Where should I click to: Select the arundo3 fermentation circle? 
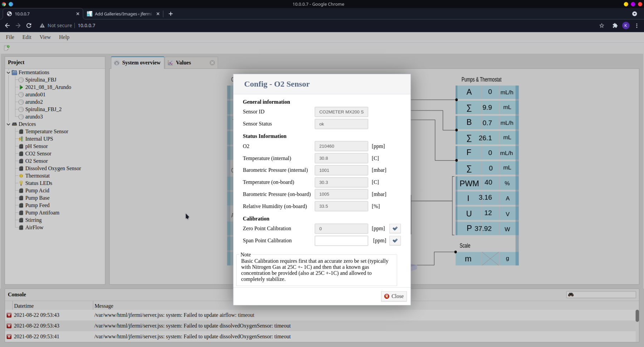pyautogui.click(x=21, y=117)
